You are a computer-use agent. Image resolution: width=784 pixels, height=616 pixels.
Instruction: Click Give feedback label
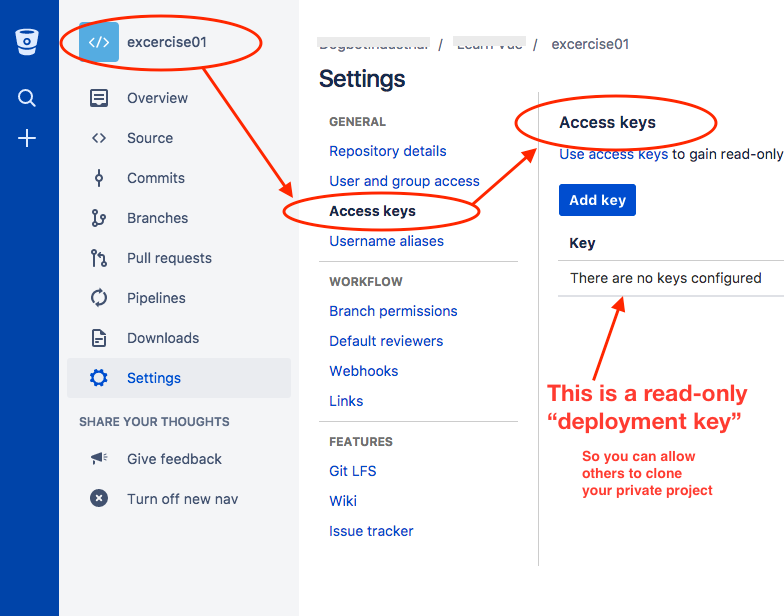click(174, 459)
